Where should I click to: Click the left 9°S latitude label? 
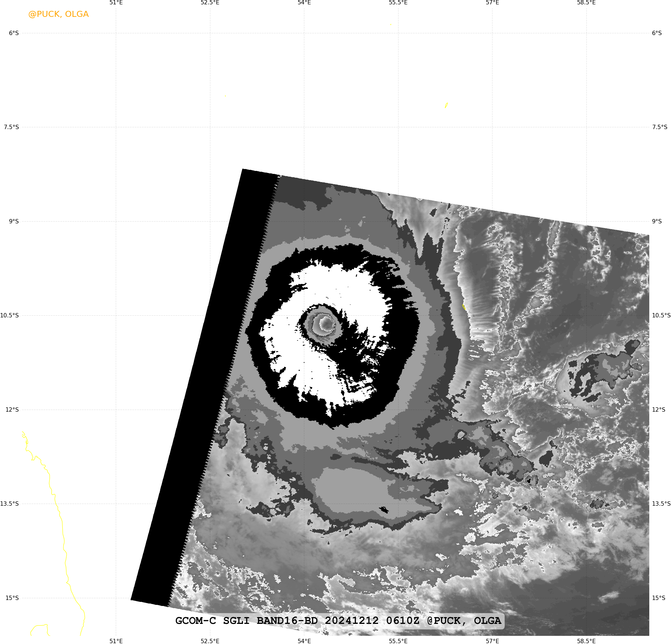14,221
